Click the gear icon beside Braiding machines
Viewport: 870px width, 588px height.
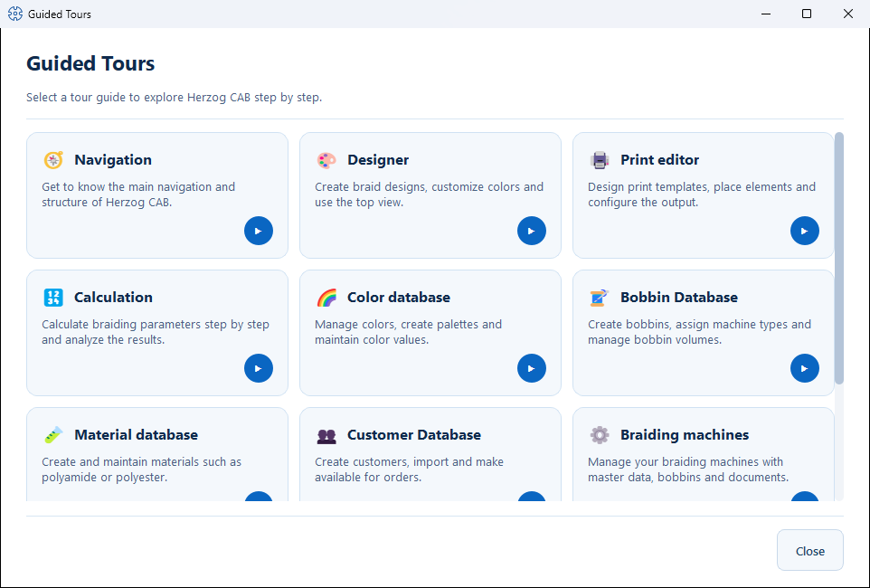[600, 435]
